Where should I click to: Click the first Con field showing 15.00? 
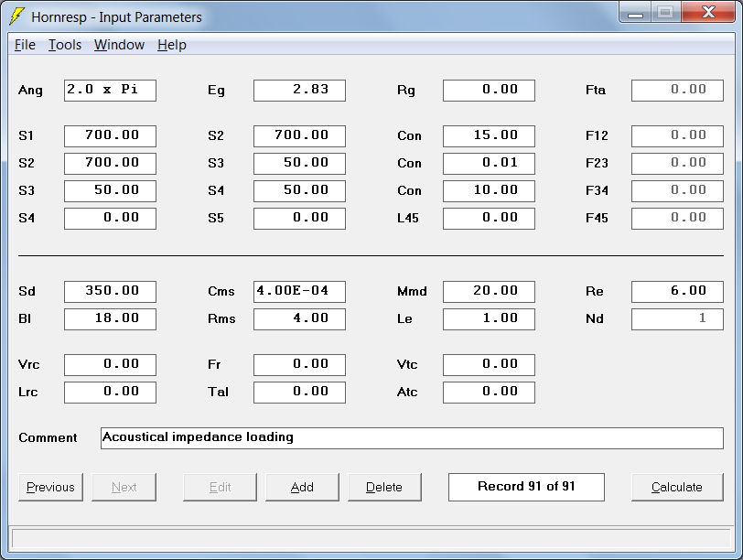tap(489, 136)
